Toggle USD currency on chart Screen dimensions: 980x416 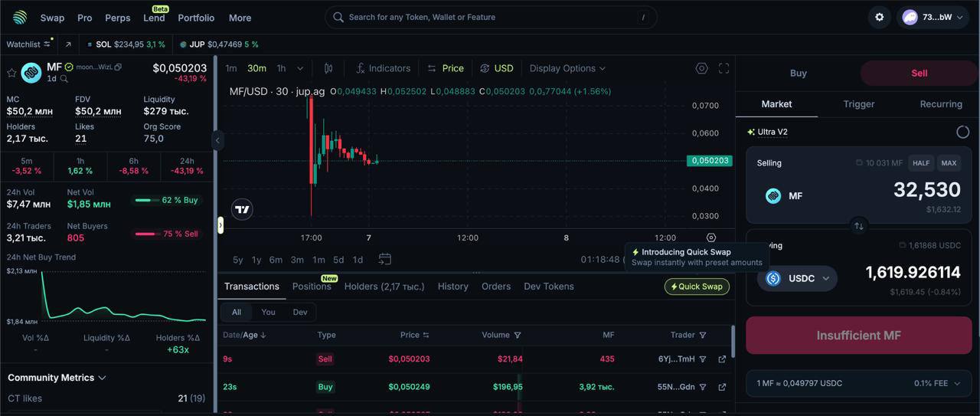point(497,68)
